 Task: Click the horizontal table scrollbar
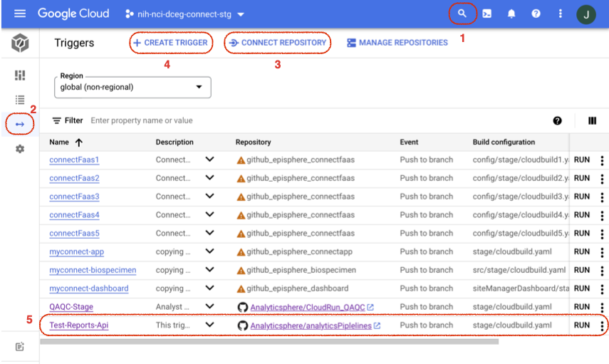(x=269, y=342)
